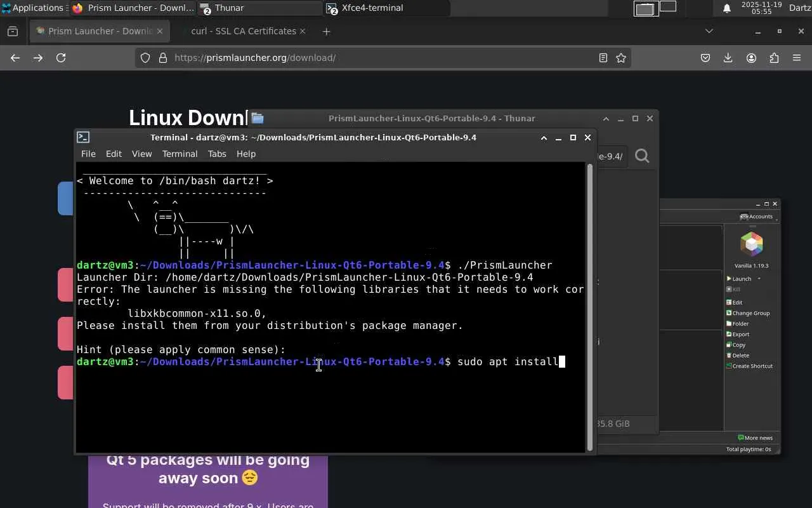Roll up the Thunar window shade button
This screenshot has width=812, height=508.
point(606,119)
